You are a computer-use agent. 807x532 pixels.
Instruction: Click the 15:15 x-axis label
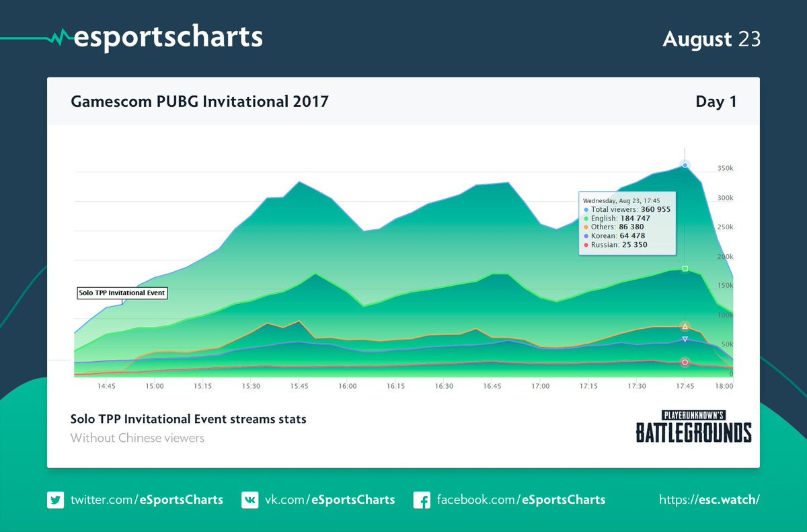[203, 387]
